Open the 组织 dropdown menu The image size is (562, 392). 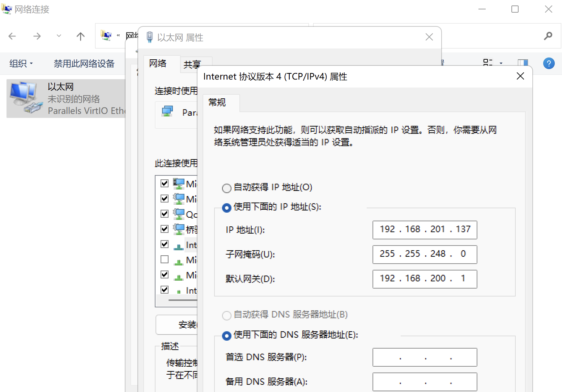(x=21, y=64)
